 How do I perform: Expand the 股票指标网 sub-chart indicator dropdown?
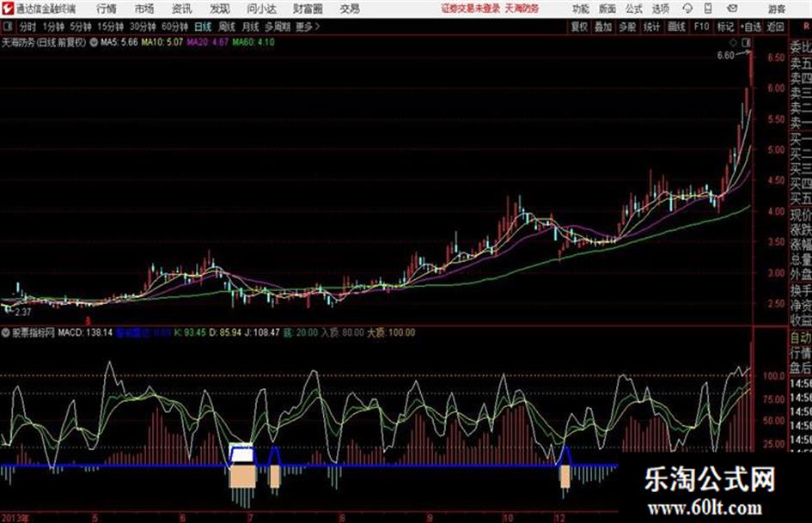pyautogui.click(x=6, y=333)
